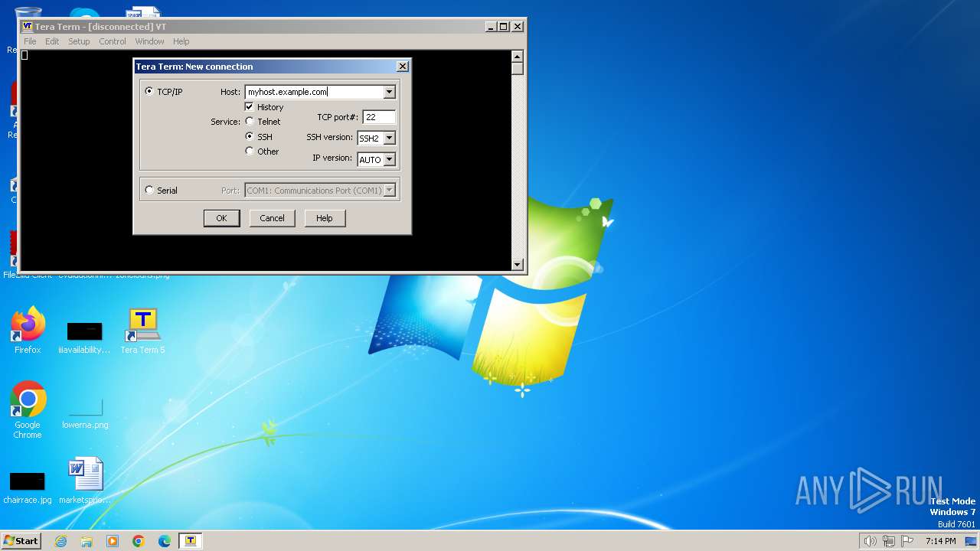Select the chairrace.jpg desktop file

click(x=28, y=486)
